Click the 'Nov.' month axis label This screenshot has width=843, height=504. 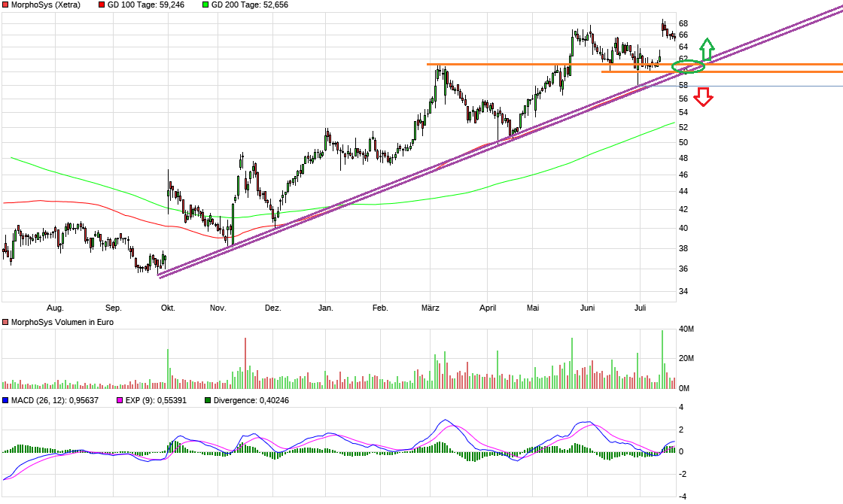point(218,308)
